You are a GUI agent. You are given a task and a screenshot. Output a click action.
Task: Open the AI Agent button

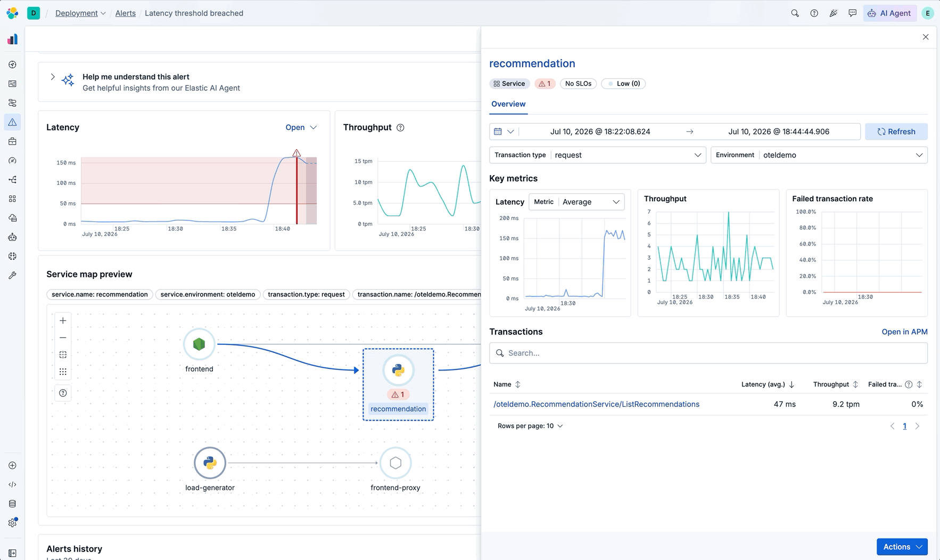click(x=889, y=13)
